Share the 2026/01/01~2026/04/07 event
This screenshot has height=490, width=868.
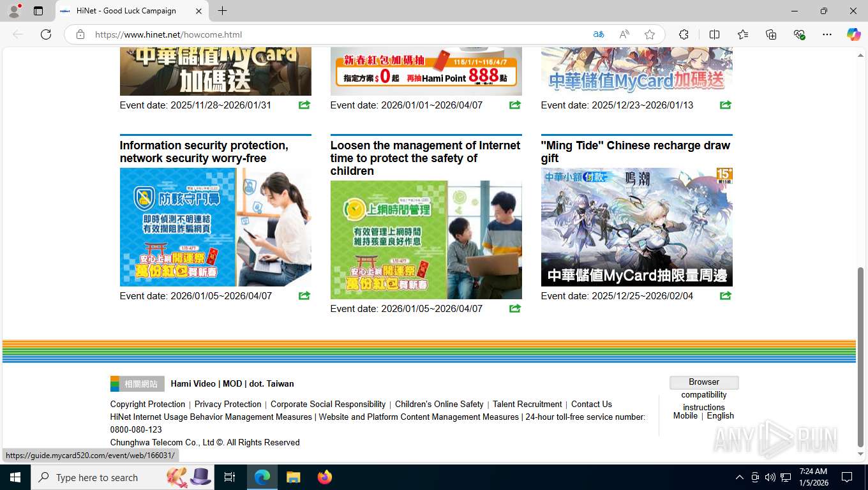(x=515, y=105)
